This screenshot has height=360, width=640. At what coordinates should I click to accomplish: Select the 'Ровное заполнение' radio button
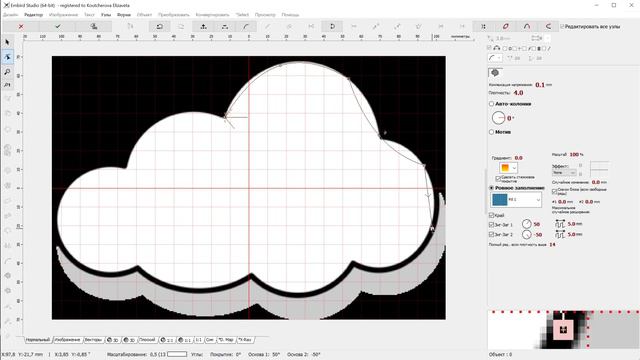pyautogui.click(x=491, y=188)
